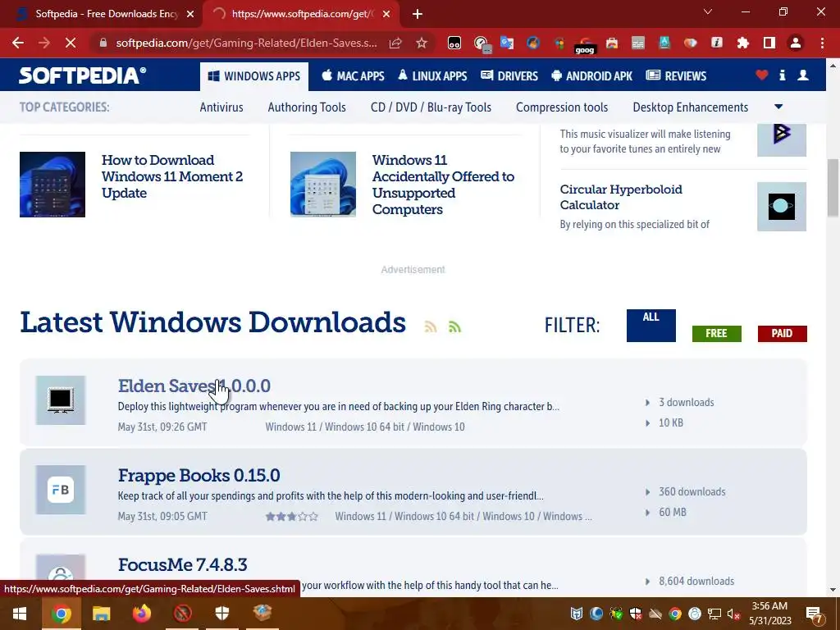
Task: Toggle the browser side panel icon
Action: click(769, 43)
